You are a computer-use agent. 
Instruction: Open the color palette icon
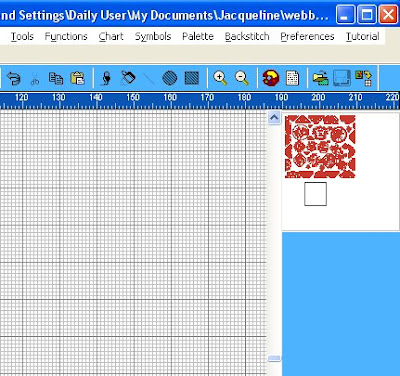tap(271, 78)
